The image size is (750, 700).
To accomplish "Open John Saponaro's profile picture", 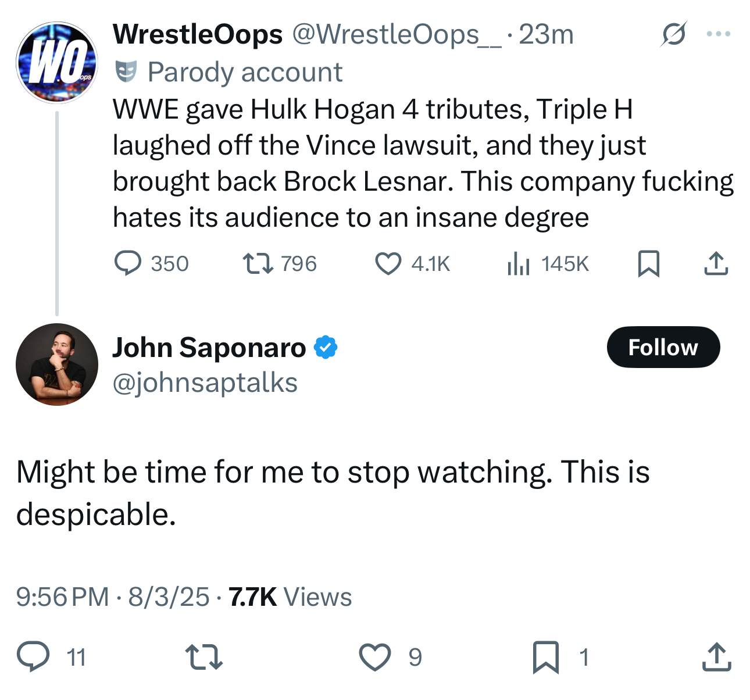I will 56,365.
